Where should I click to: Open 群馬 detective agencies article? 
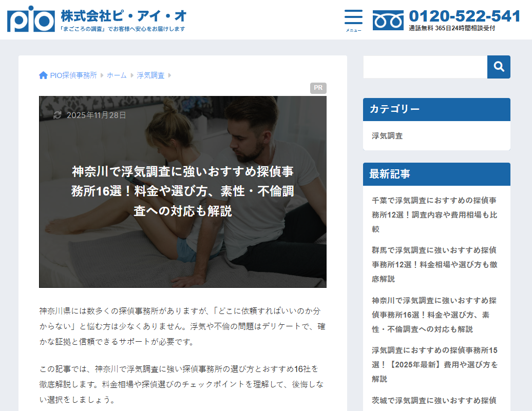(434, 265)
